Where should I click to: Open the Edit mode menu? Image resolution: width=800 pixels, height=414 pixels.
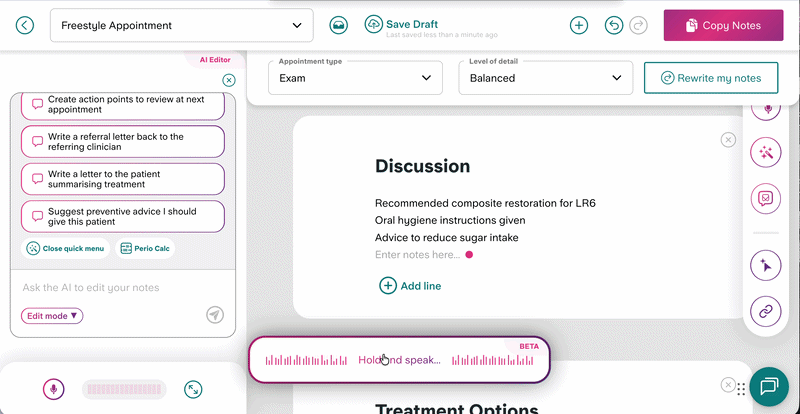pyautogui.click(x=53, y=316)
